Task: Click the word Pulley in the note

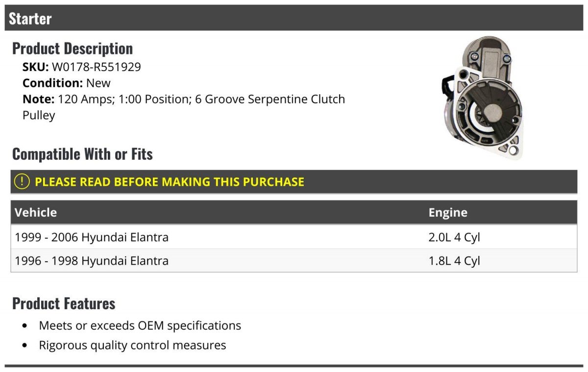Action: 39,116
